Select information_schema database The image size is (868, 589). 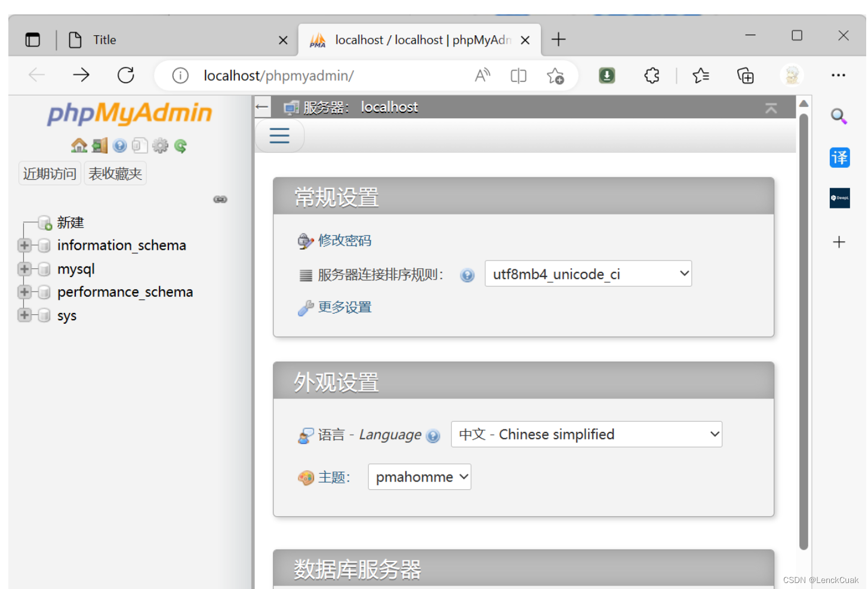pyautogui.click(x=122, y=246)
